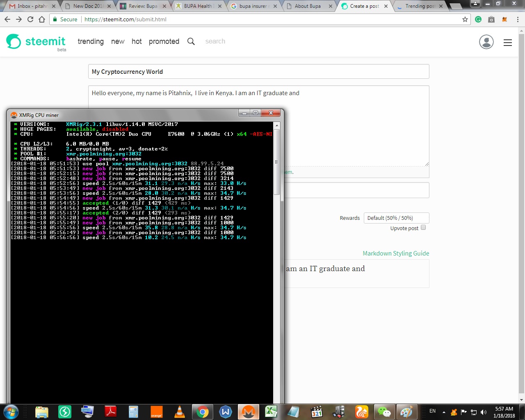
Task: Launch VLC media player from taskbar
Action: pyautogui.click(x=180, y=412)
